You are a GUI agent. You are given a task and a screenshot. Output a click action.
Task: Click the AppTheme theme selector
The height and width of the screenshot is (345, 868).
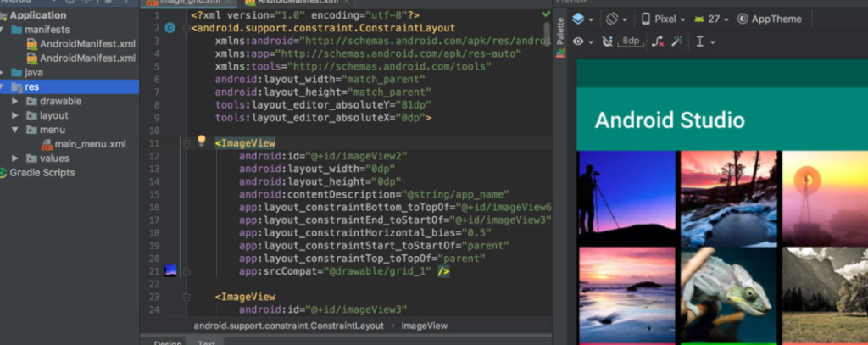770,19
